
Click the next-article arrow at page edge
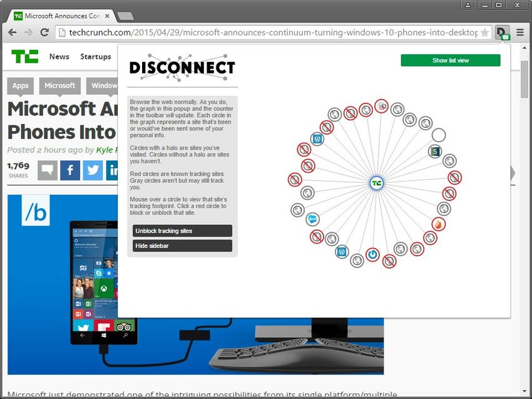[513, 173]
